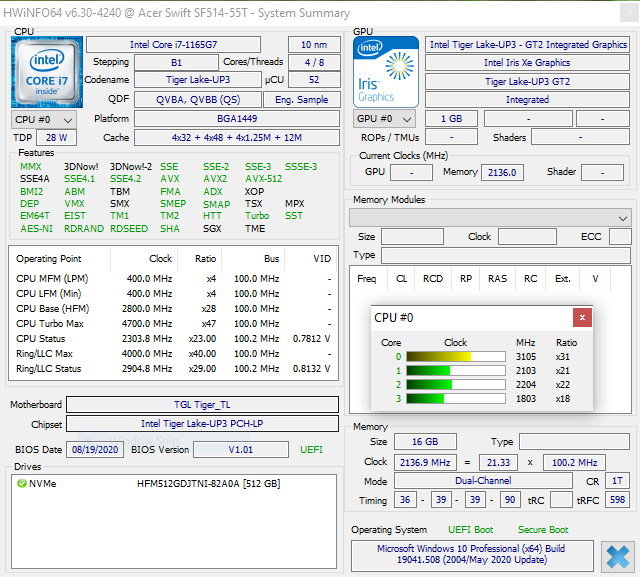Viewport: 640px width, 577px height.
Task: Click the Operating System Windows 10 text box
Action: (x=470, y=555)
